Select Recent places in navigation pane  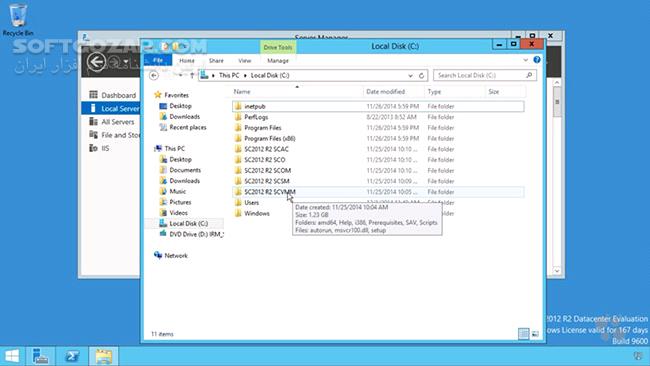pos(188,128)
